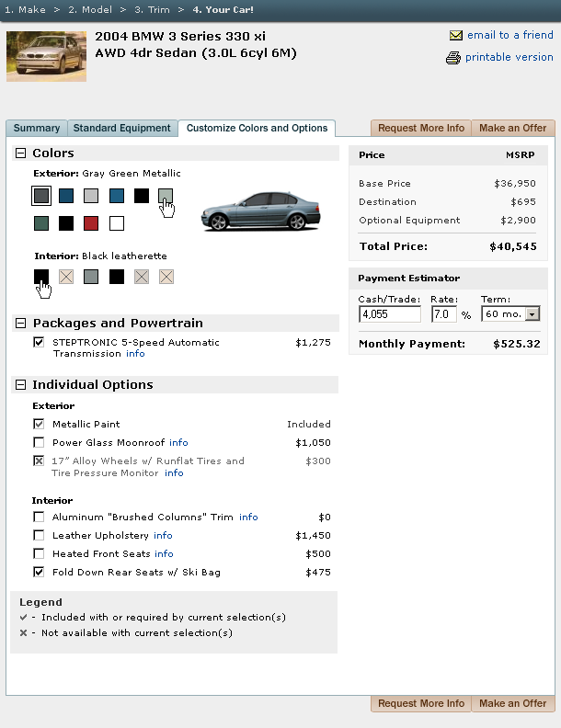Uncheck Fold Down Rear Seats w/ Ski Bag
561x728 pixels.
tap(39, 572)
